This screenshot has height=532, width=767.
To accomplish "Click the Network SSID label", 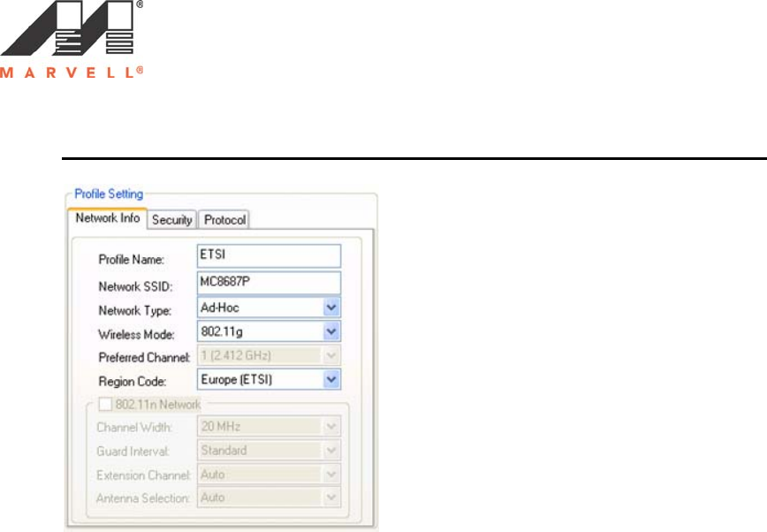I will point(135,286).
